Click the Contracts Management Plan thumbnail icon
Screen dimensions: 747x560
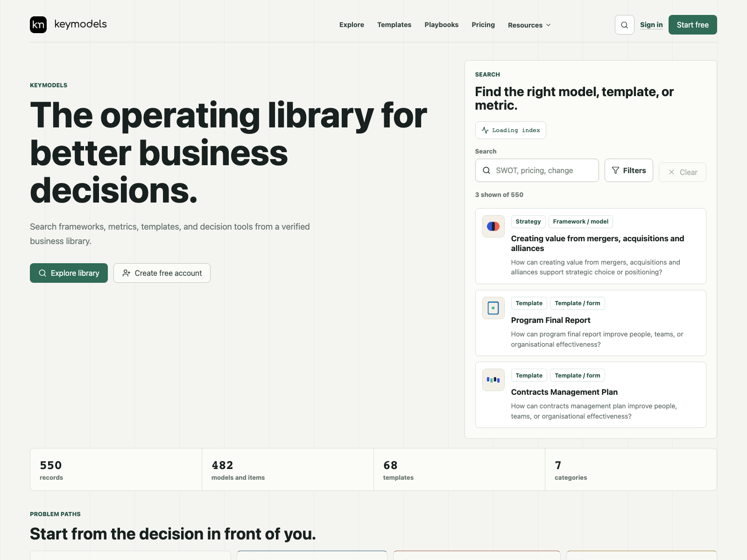[x=493, y=380]
